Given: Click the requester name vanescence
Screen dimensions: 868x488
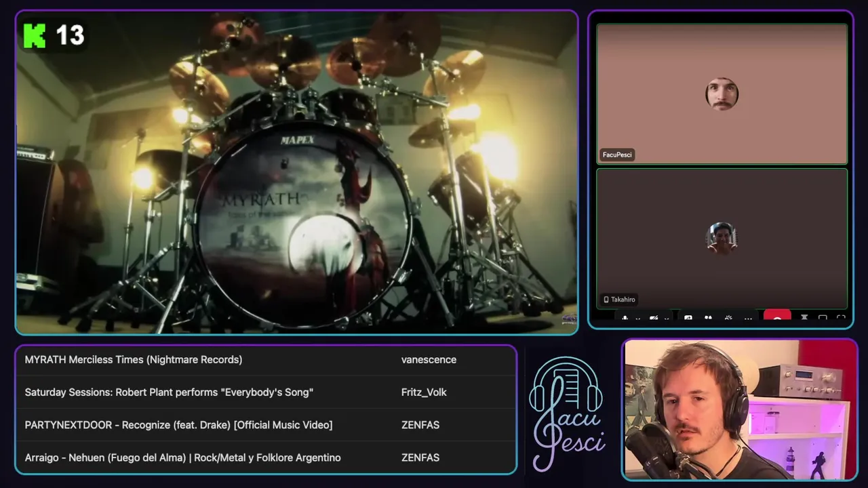Looking at the screenshot, I should coord(429,360).
